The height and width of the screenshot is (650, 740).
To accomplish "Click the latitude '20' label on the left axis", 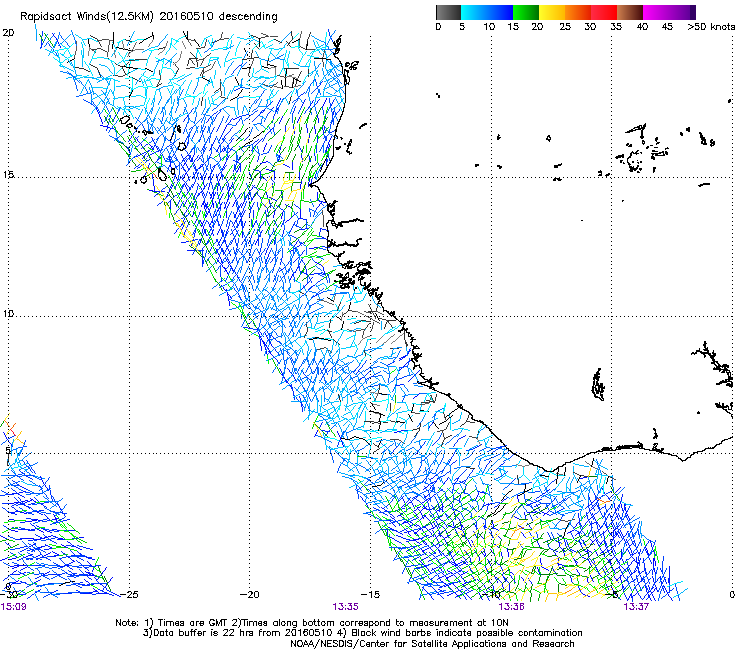I will coord(9,33).
